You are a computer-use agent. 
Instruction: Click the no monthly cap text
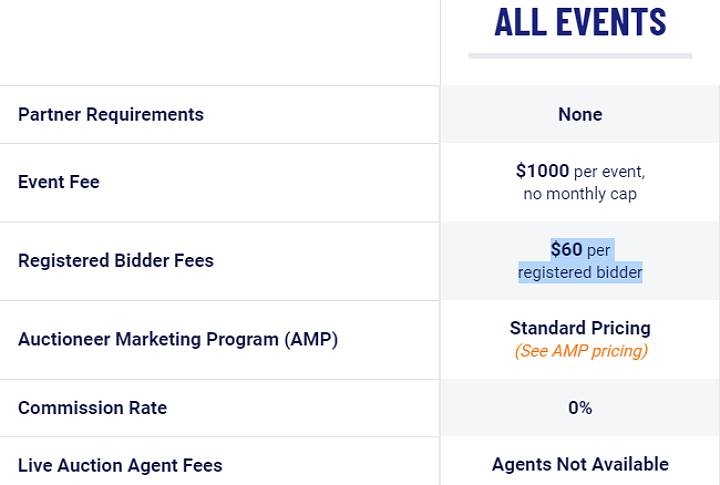[580, 194]
